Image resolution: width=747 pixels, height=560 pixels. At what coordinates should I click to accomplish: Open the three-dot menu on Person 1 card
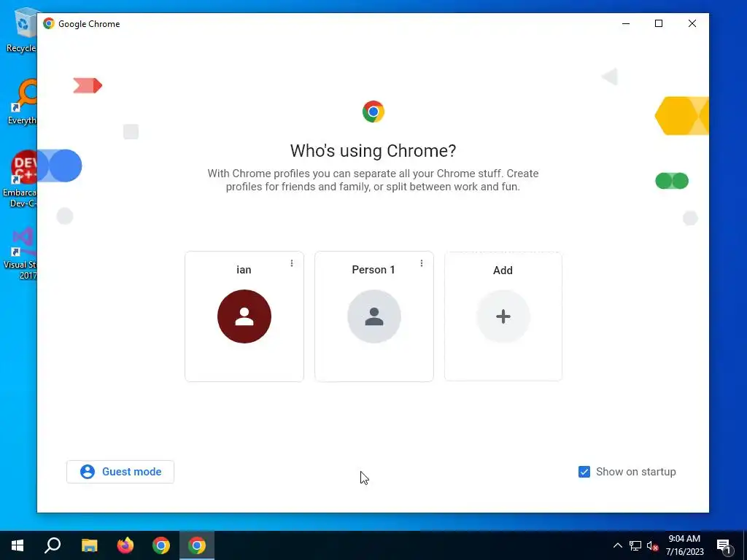coord(422,263)
